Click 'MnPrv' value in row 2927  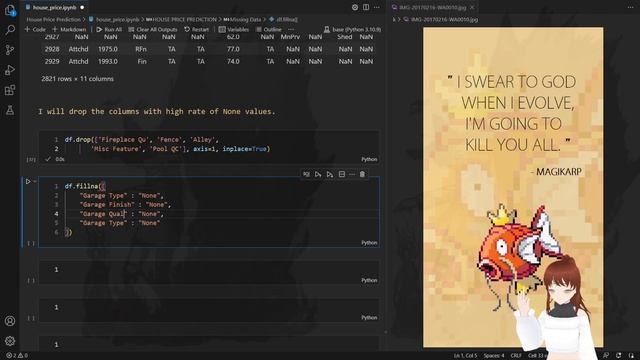click(x=290, y=37)
